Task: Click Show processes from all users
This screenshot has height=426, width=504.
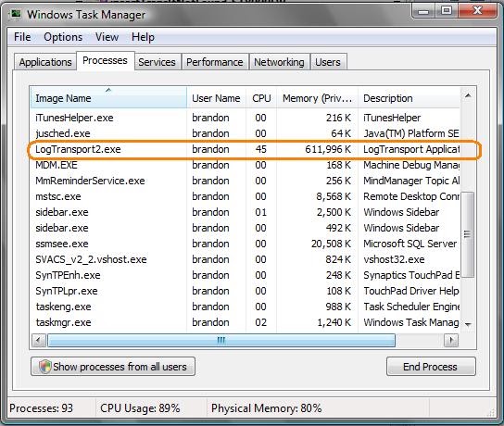Action: (113, 366)
